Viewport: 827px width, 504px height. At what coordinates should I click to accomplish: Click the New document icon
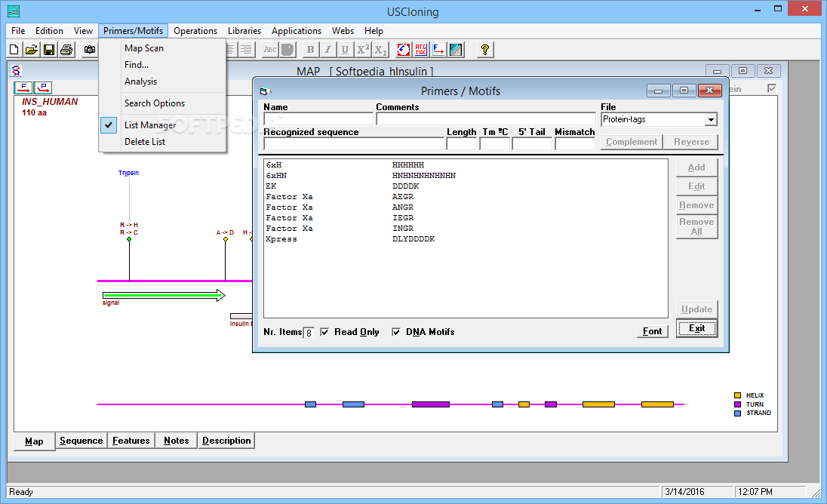(x=15, y=50)
